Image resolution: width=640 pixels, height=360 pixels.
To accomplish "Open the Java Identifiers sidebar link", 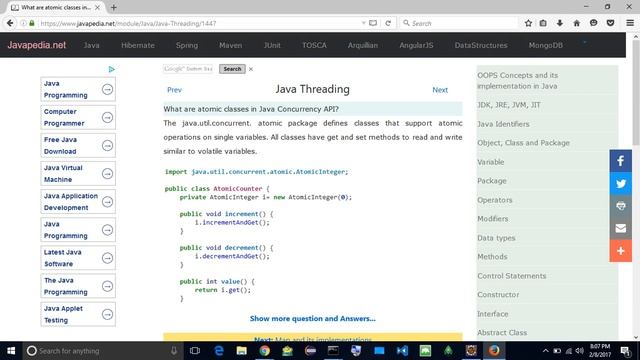I will (x=503, y=124).
